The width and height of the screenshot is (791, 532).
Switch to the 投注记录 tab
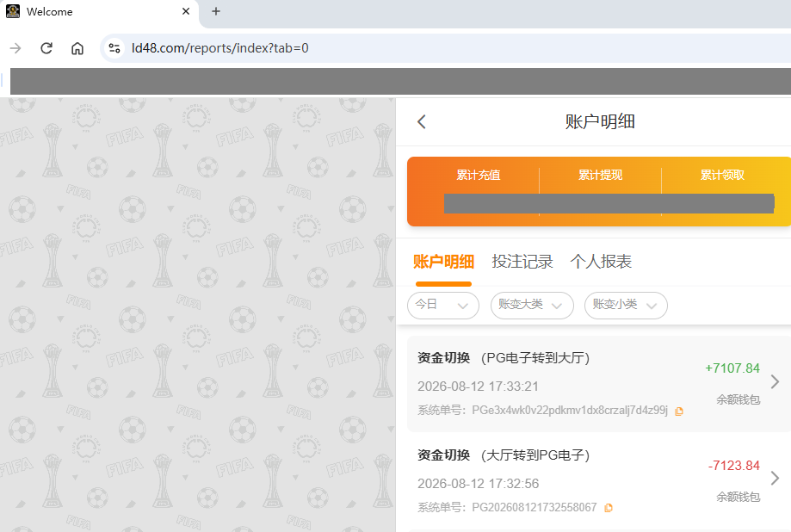(522, 262)
